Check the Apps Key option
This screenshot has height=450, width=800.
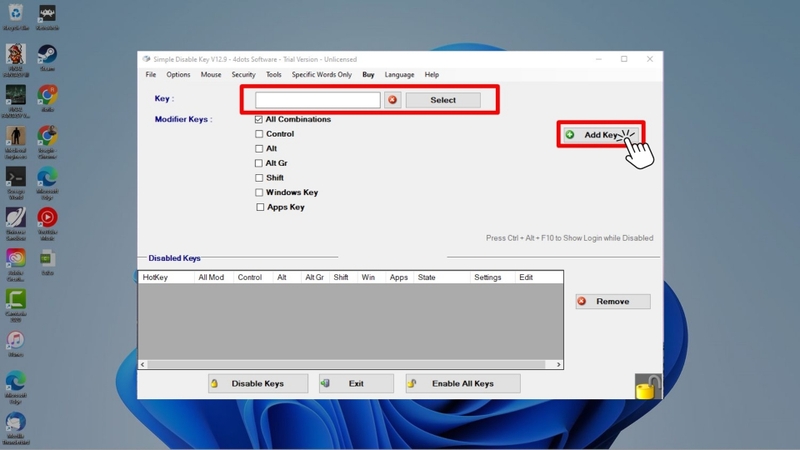(x=260, y=207)
